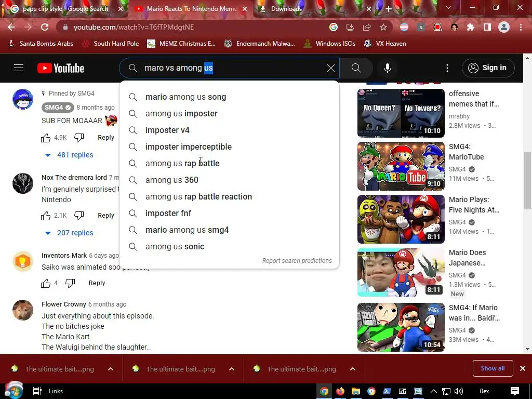Open the Chrome extensions puzzle icon
The height and width of the screenshot is (399, 532).
471,27
